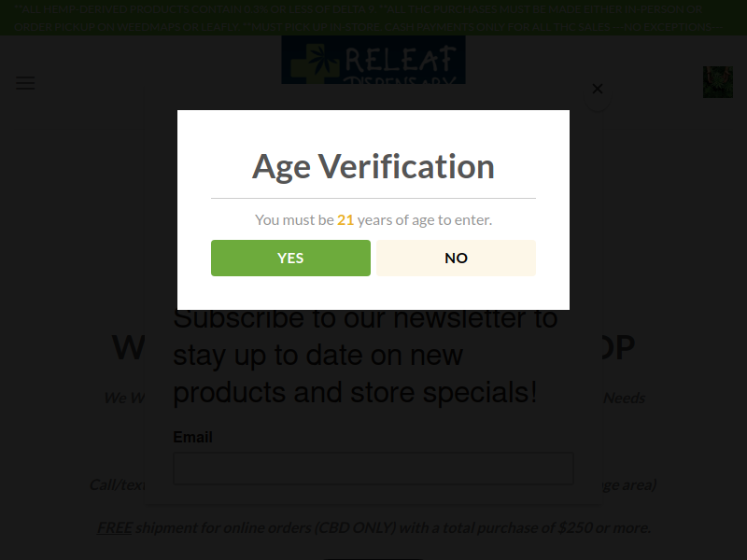This screenshot has height=560, width=747.
Task: Open the hamburger navigation menu
Action: pyautogui.click(x=25, y=83)
